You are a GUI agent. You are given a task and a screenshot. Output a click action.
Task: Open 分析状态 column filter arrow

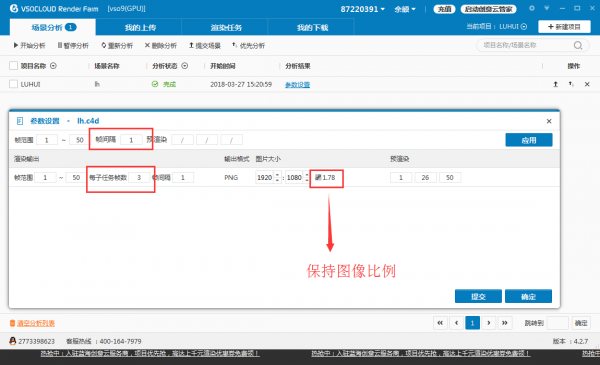tap(184, 66)
